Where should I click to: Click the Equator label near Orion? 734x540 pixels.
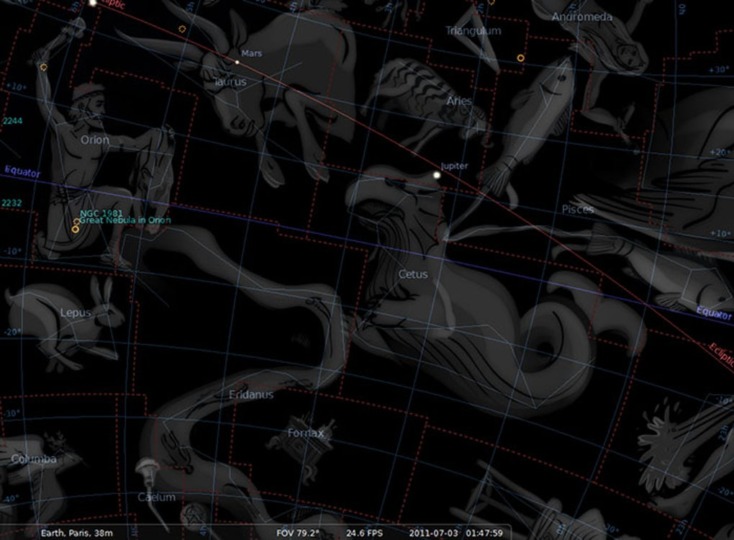[22, 172]
